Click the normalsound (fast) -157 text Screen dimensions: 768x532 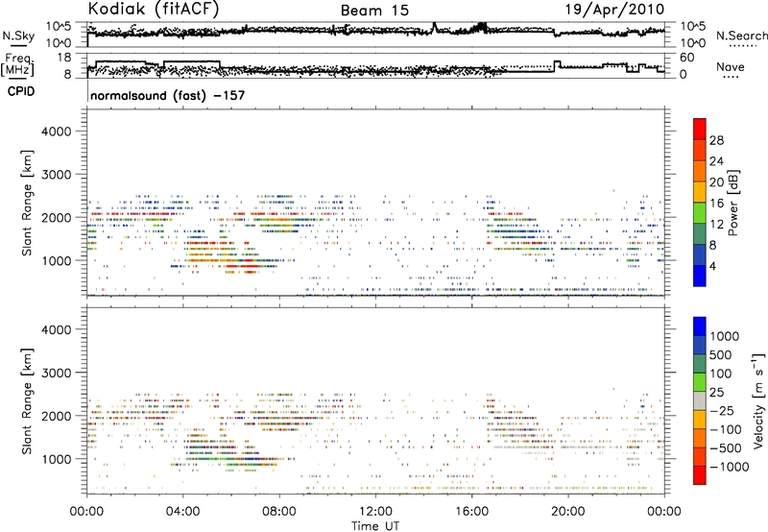(167, 95)
